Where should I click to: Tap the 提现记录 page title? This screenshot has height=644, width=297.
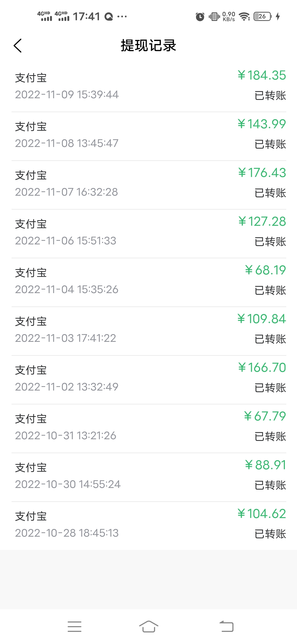click(x=148, y=45)
